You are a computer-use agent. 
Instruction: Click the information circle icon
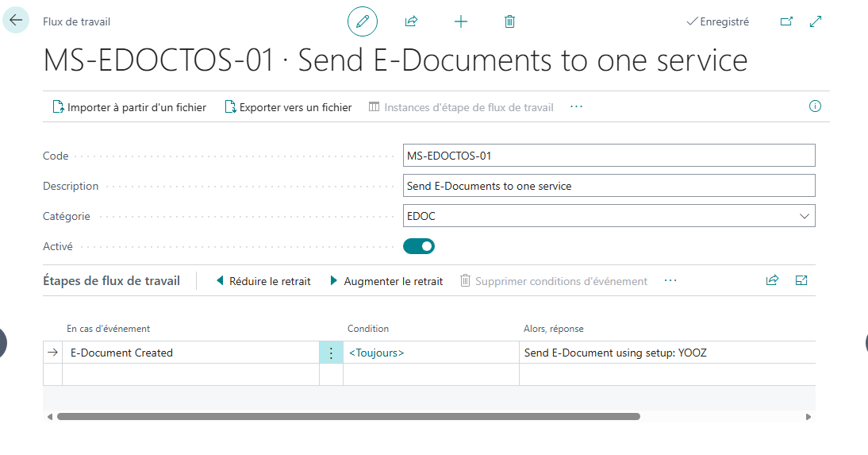tap(814, 106)
